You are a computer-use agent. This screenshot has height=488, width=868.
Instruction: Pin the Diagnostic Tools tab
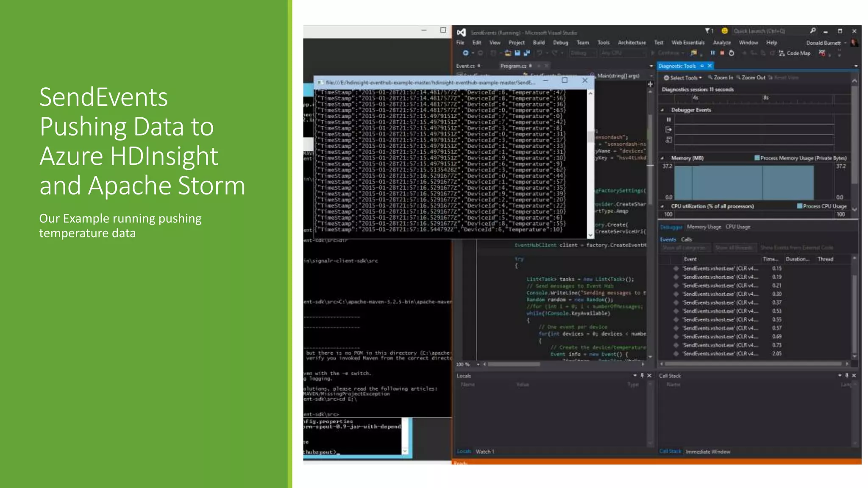[702, 66]
